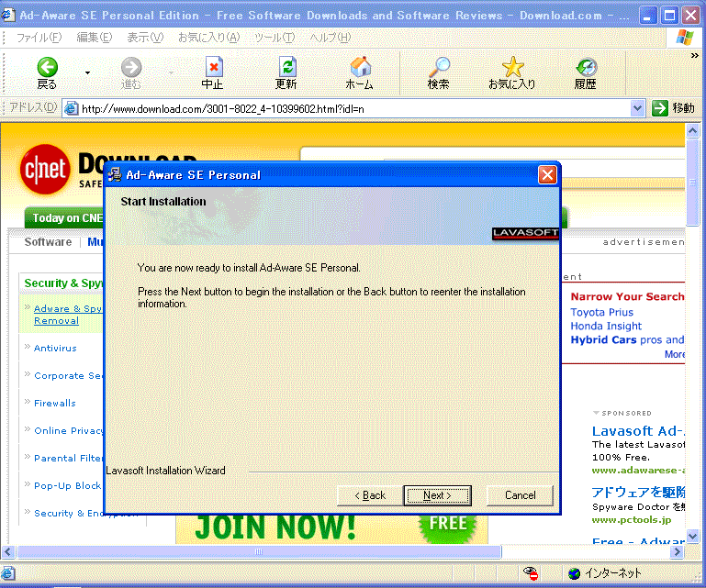Open the address bar dropdown arrow
Screen dimensions: 706x588
[637, 108]
